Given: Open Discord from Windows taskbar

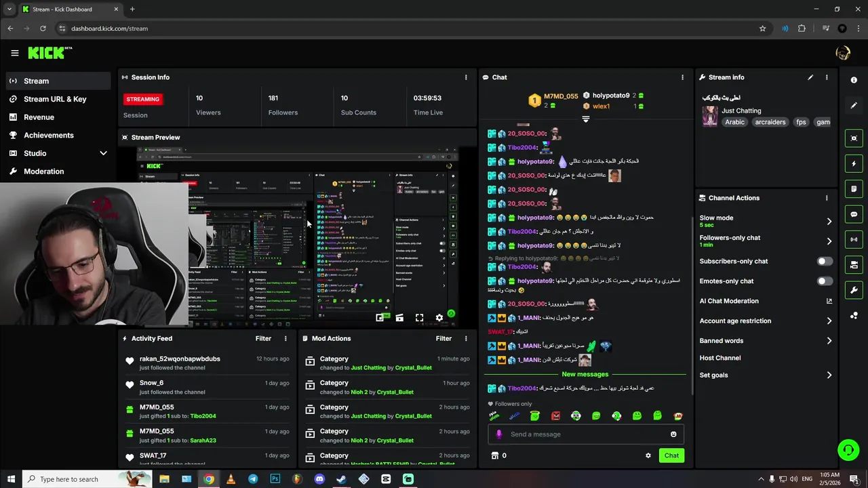Looking at the screenshot, I should 319,479.
